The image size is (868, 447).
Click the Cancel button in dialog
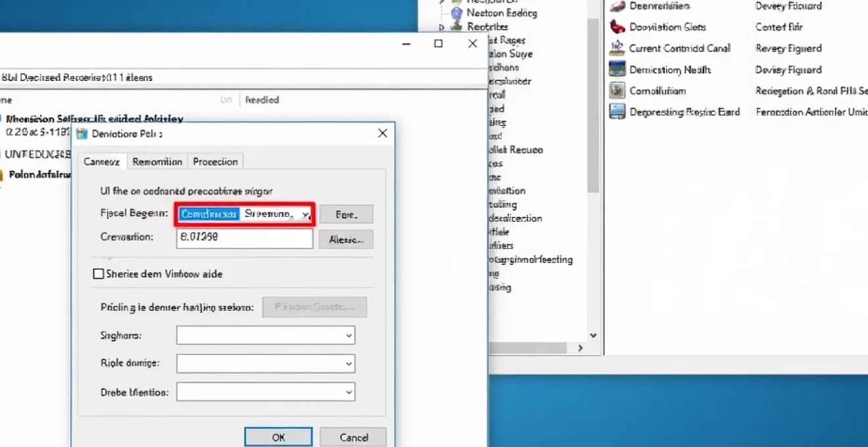353,437
